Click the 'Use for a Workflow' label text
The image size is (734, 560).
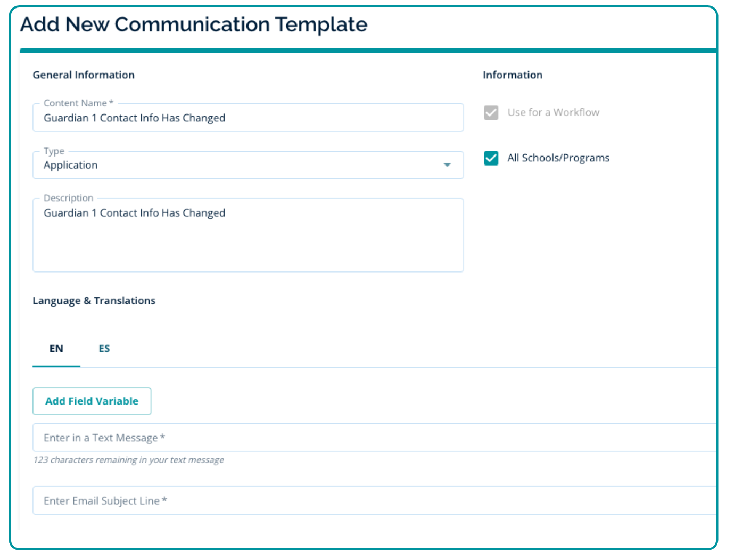click(x=553, y=112)
